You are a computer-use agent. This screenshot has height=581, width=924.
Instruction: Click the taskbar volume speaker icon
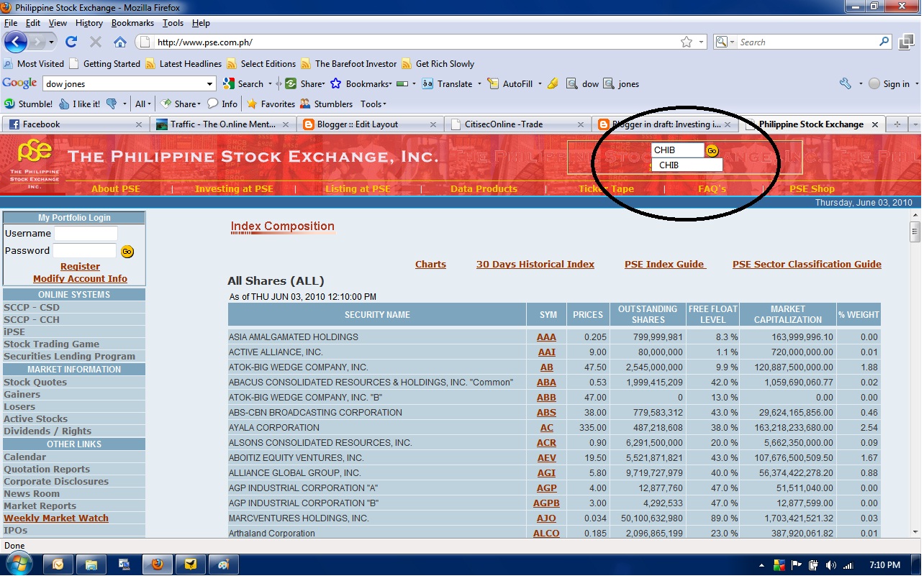tap(831, 565)
